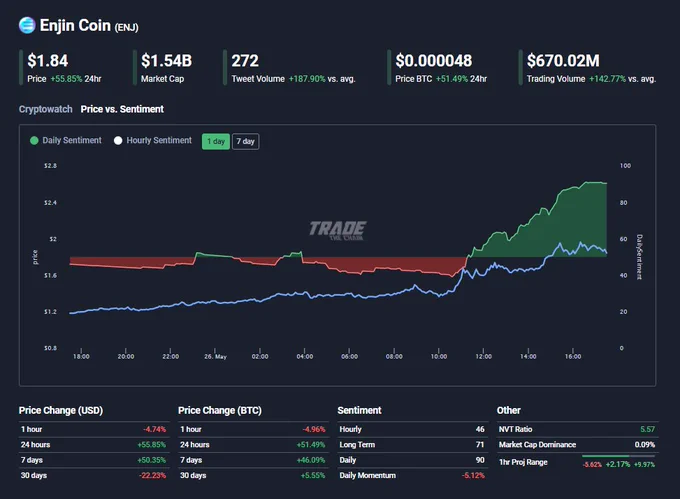Click the $2.4 price axis label
The width and height of the screenshot is (680, 499).
[x=50, y=203]
